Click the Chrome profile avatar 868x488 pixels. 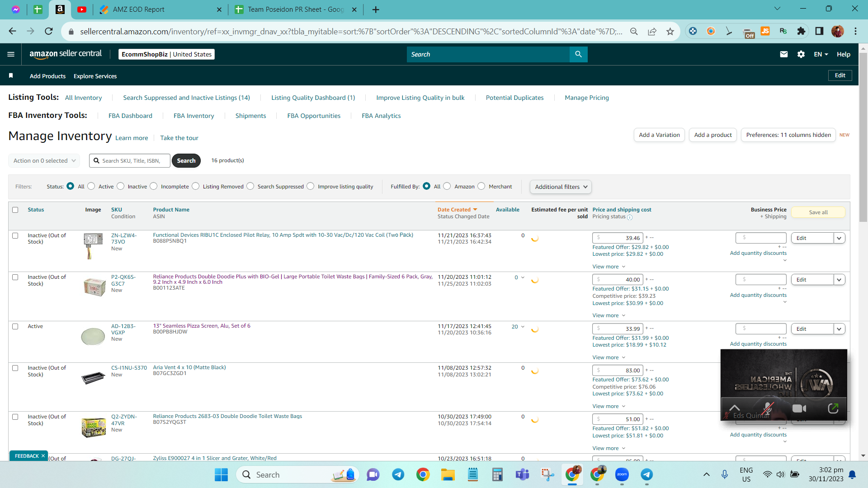point(837,31)
